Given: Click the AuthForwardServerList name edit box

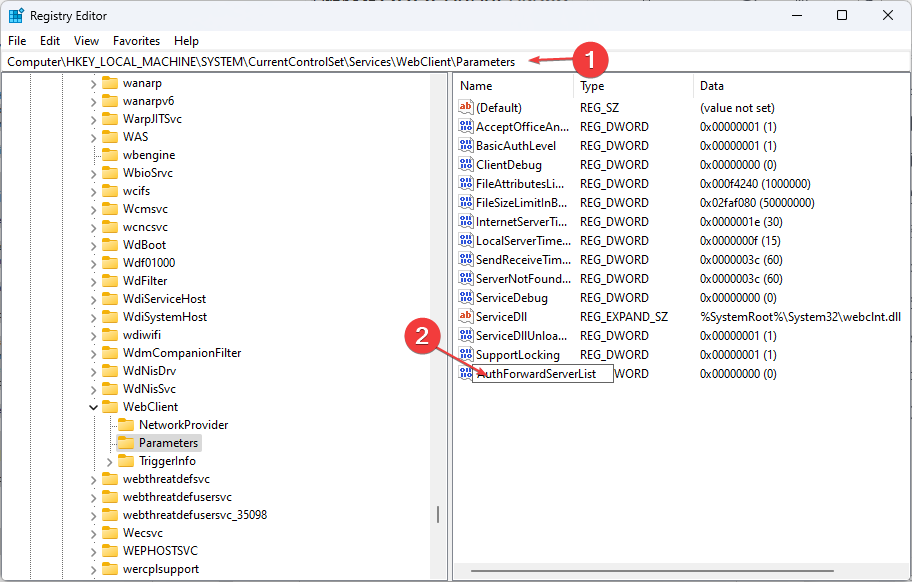Looking at the screenshot, I should pyautogui.click(x=543, y=374).
